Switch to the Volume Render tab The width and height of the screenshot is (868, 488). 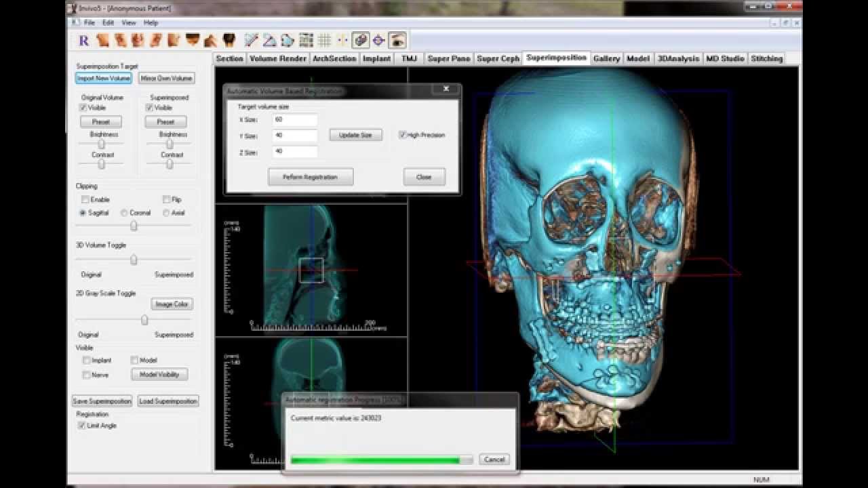tap(278, 59)
